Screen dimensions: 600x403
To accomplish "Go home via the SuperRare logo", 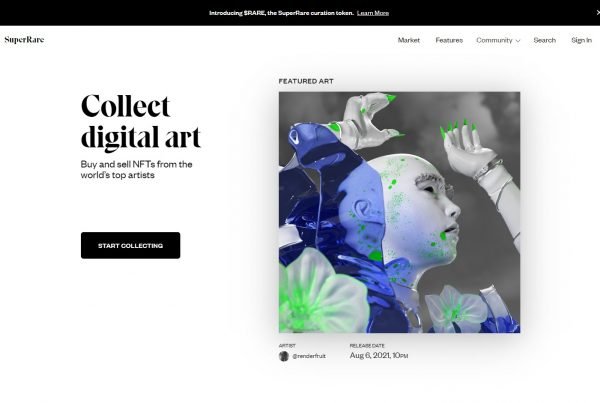I will (x=24, y=39).
